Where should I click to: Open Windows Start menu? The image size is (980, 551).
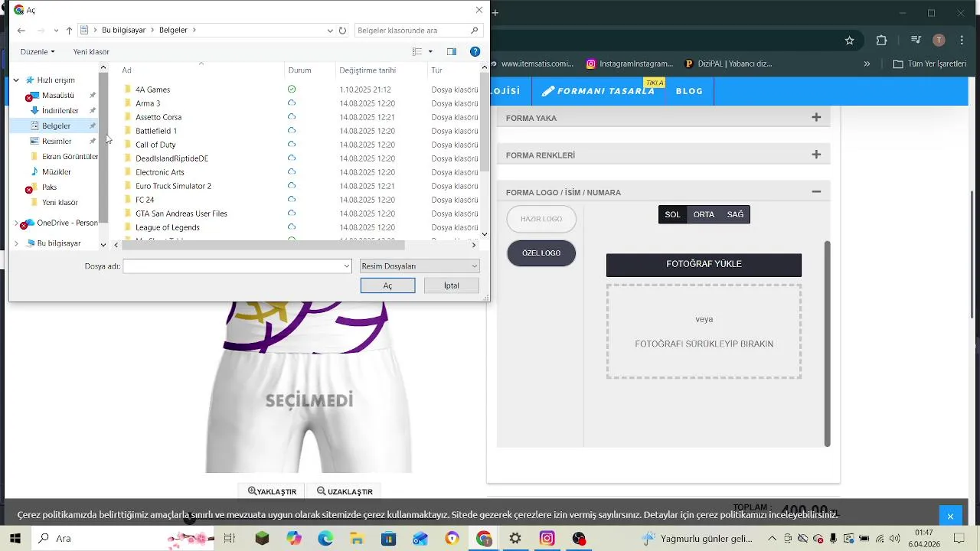[x=15, y=539]
